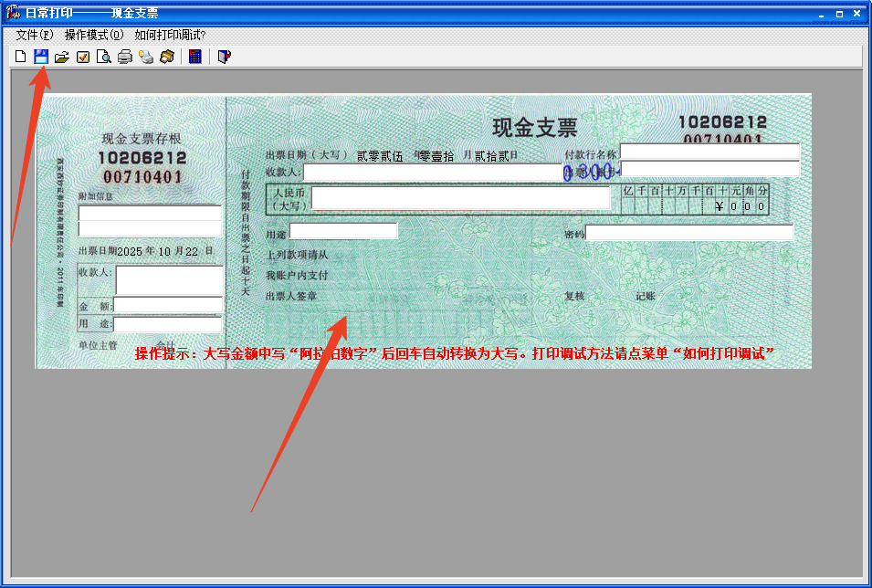This screenshot has height=588, width=872.
Task: Click the 付款行名称 field
Action: (x=709, y=152)
